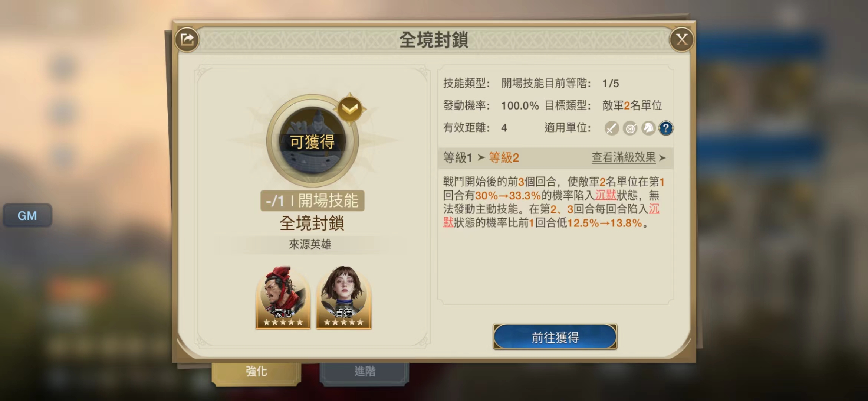Select the sword infantry unit icon
Screen dimensions: 868x401
[x=612, y=128]
